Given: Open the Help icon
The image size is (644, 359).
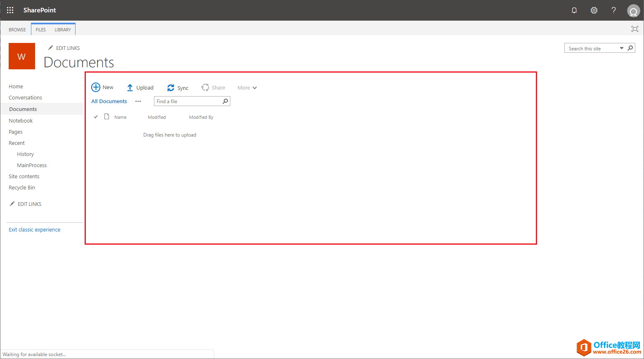Looking at the screenshot, I should click(613, 10).
